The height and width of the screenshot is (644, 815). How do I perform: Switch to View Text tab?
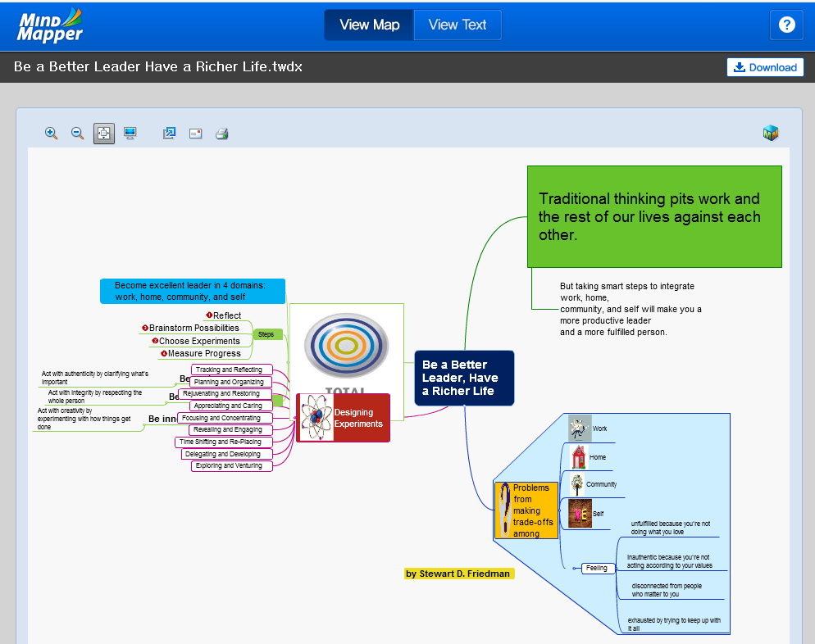[457, 25]
